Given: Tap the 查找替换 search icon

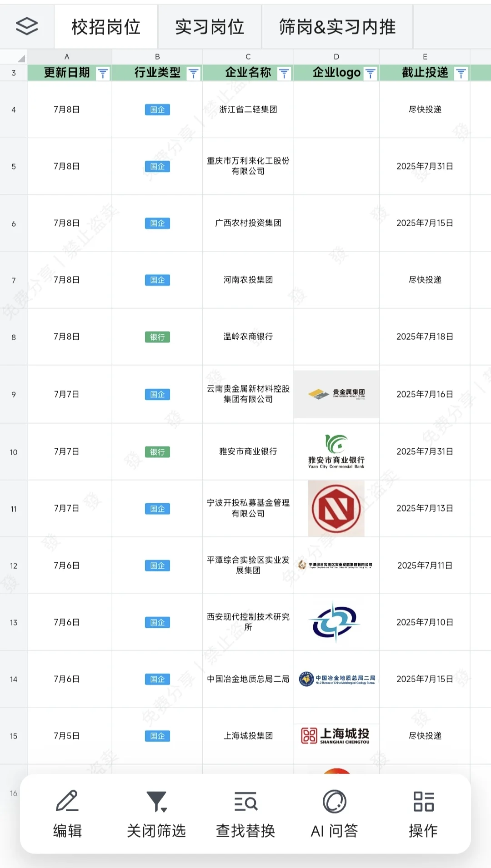Looking at the screenshot, I should click(x=245, y=801).
